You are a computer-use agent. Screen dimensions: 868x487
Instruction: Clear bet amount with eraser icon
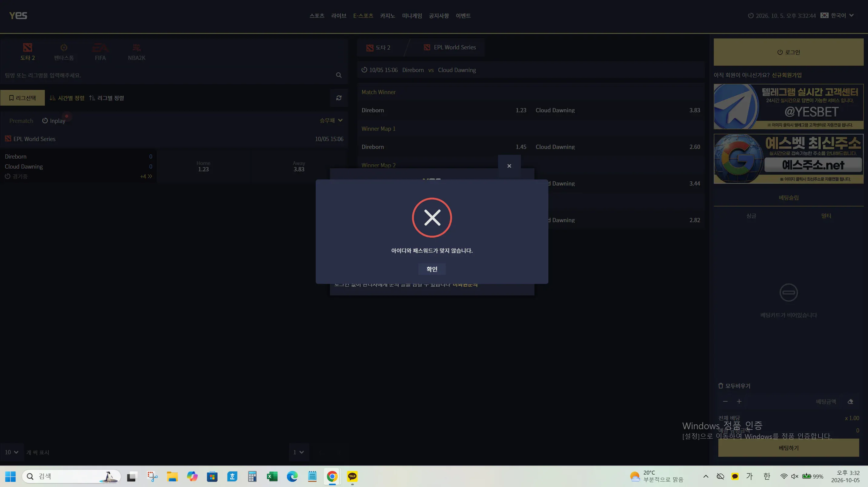(850, 402)
